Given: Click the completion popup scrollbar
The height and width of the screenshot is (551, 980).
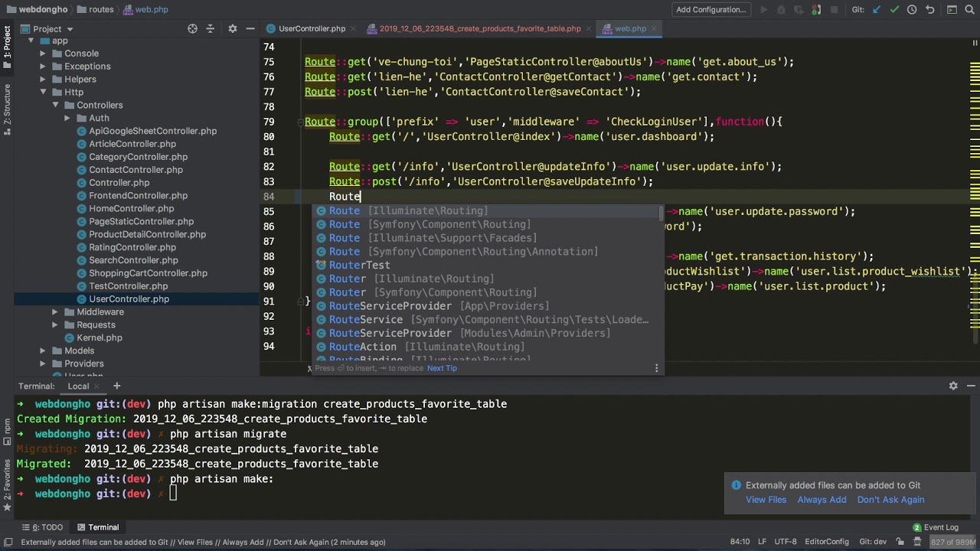Looking at the screenshot, I should (661, 214).
